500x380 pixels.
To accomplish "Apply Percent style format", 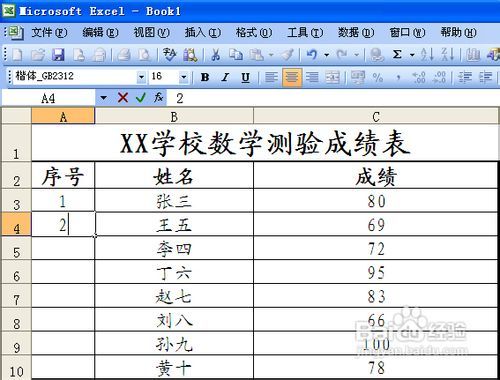I will click(378, 78).
